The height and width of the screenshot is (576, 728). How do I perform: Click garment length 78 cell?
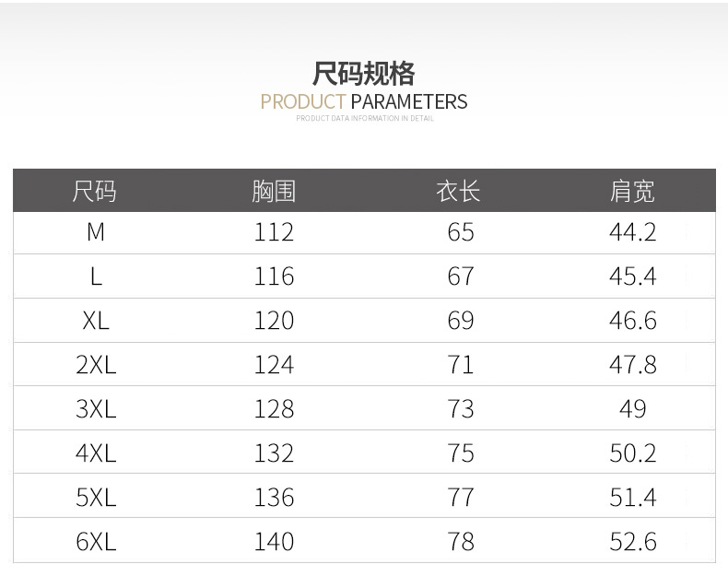tap(460, 542)
